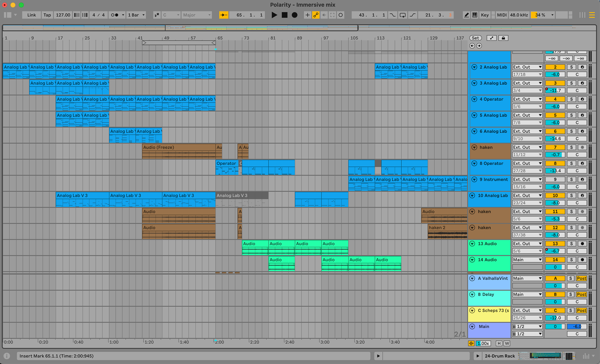Open the quantization 1 Bar dropdown
This screenshot has height=364, width=600.
137,15
